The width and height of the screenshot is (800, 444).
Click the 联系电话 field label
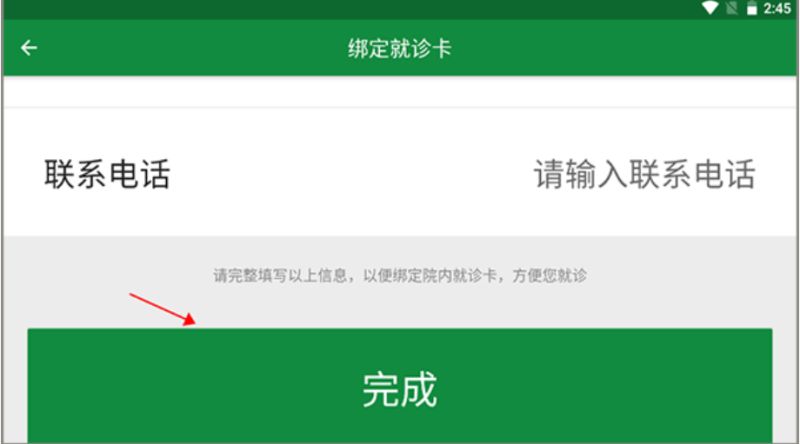coord(107,174)
